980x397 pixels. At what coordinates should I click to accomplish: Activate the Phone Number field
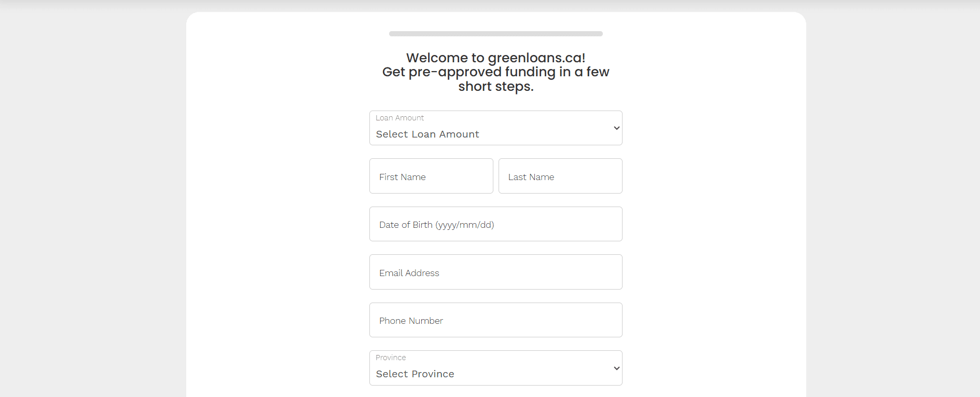(495, 320)
